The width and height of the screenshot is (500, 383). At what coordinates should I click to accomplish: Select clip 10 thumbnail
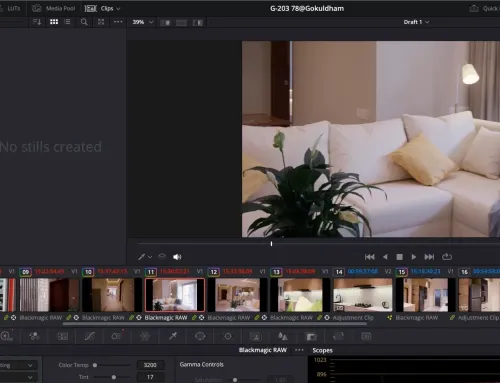(x=112, y=295)
